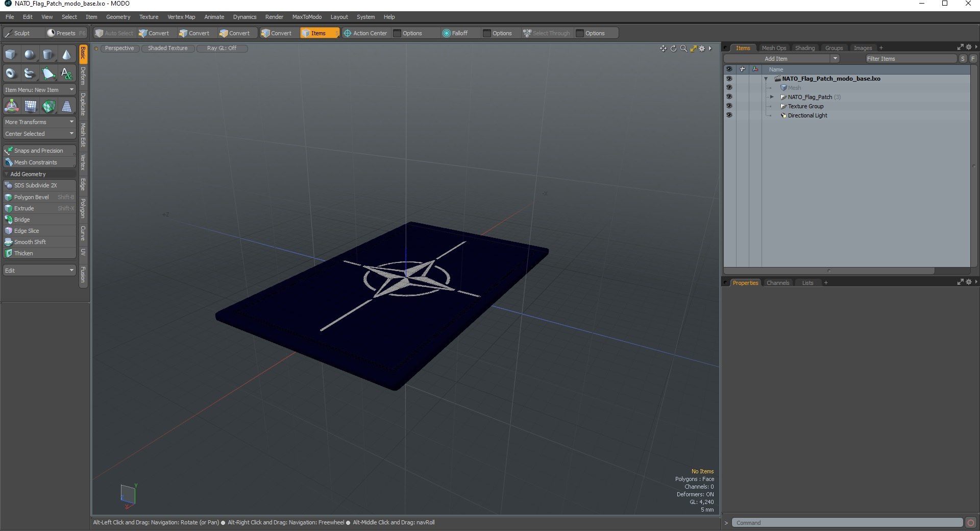
Task: Click the SDS Subdivide 2X tool
Action: coord(39,185)
